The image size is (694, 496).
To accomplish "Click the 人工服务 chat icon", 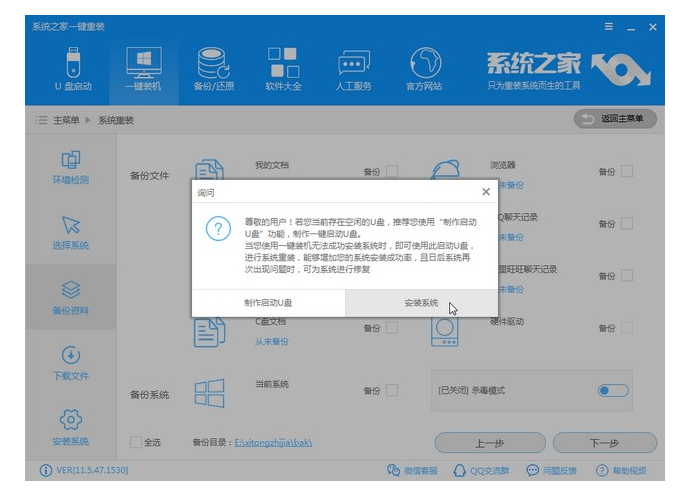I will click(355, 68).
